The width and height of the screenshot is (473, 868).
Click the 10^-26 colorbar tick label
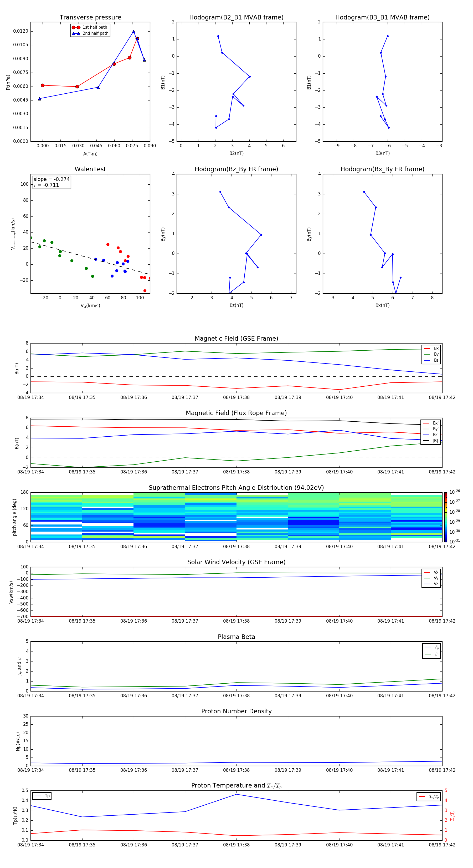tap(455, 492)
